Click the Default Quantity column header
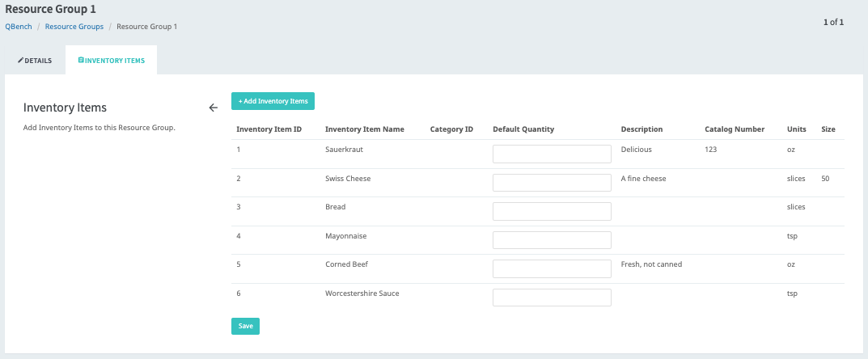This screenshot has height=359, width=868. (x=523, y=129)
